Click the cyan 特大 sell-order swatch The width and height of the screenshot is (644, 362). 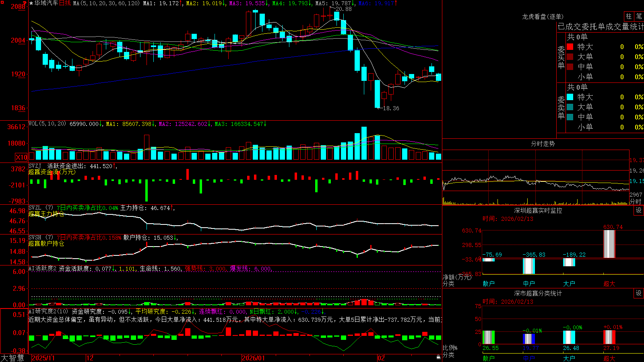(570, 97)
